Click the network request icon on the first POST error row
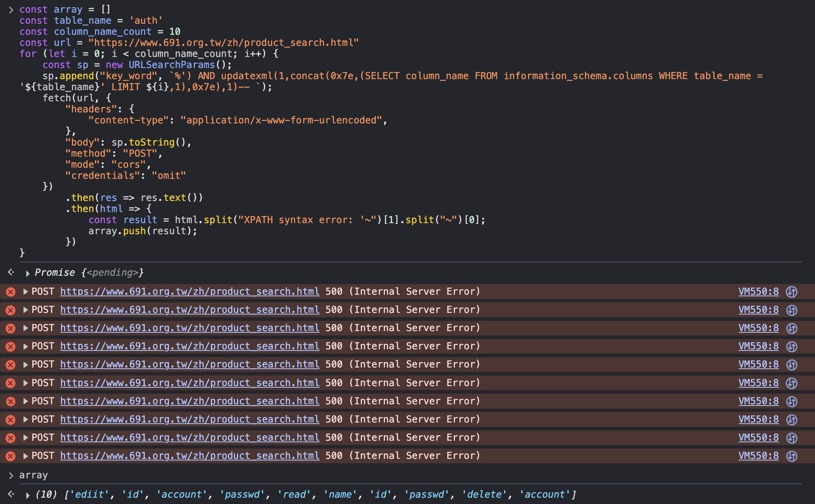Viewport: 815px width, 504px height. (x=792, y=292)
